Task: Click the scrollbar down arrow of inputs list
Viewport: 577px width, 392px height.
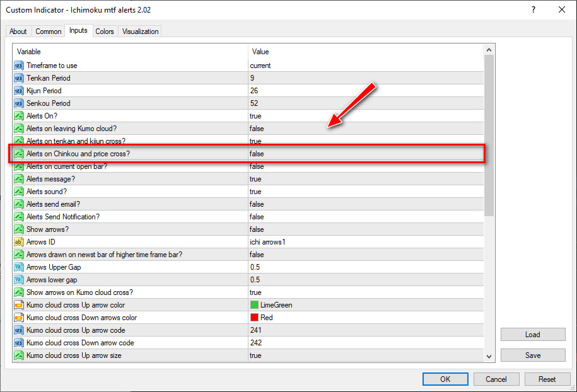Action: tap(489, 356)
